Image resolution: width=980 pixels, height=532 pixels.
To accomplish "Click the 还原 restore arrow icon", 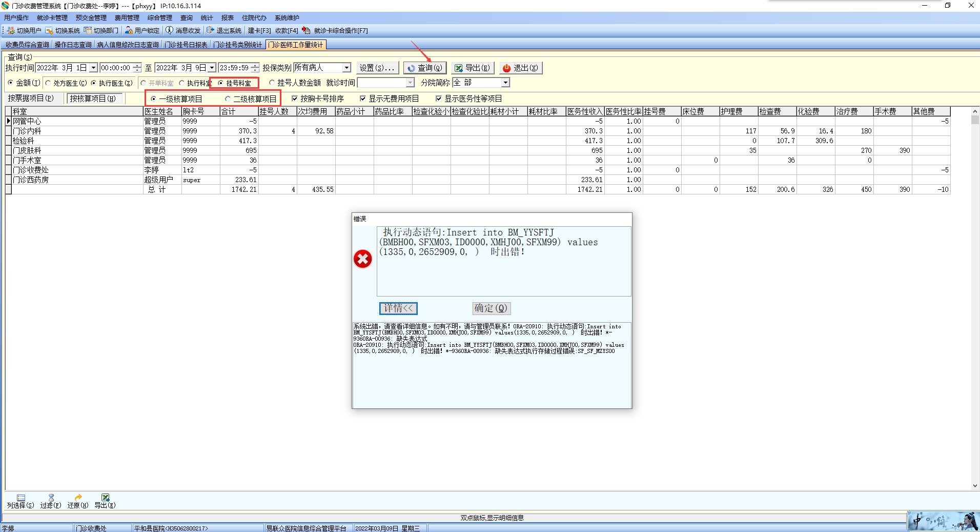I will pos(78,498).
